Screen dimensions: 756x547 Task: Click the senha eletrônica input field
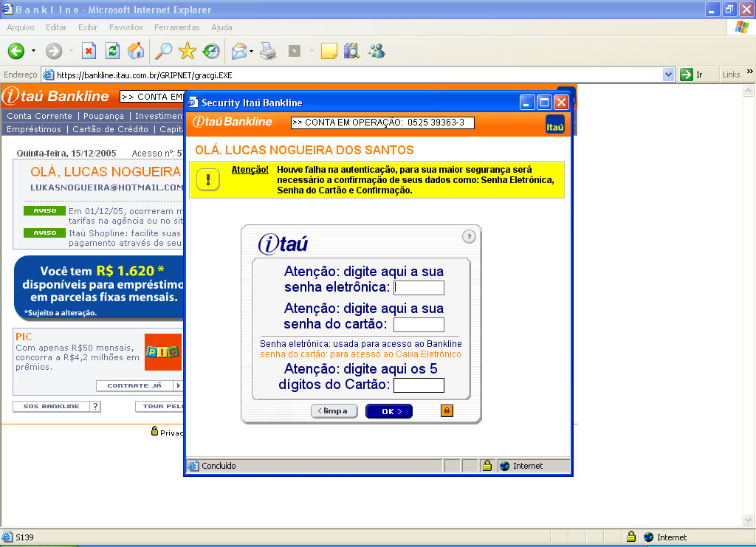click(x=419, y=288)
